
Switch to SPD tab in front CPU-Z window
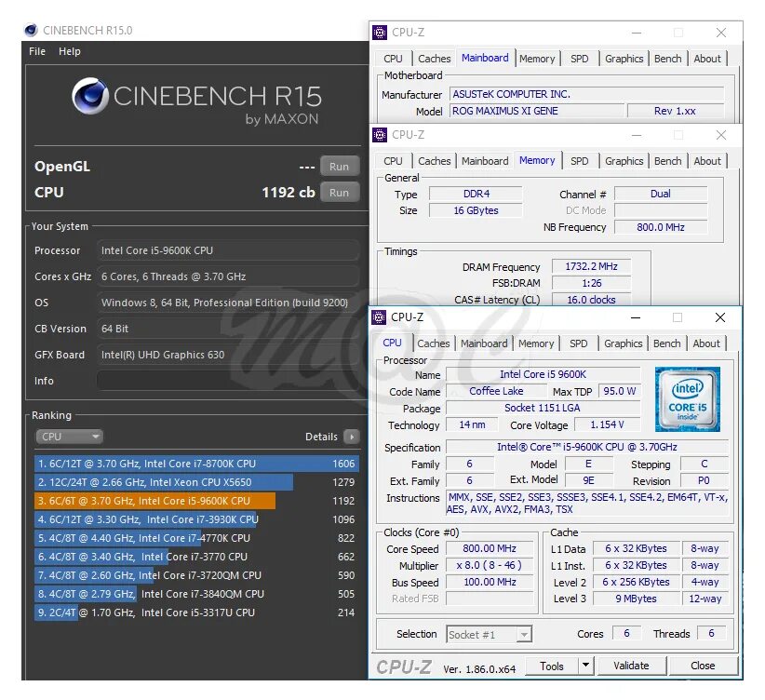coord(578,343)
